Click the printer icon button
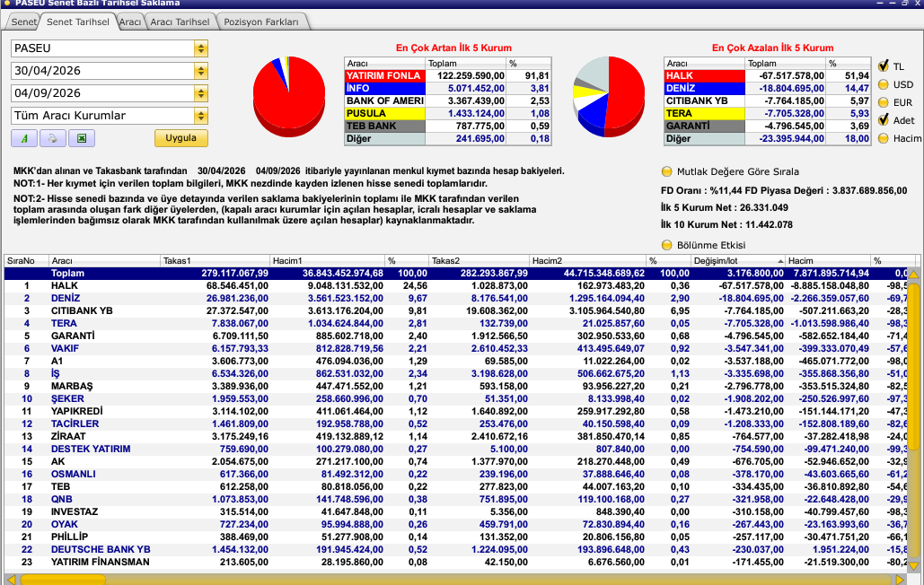This screenshot has width=924, height=585. [x=52, y=138]
